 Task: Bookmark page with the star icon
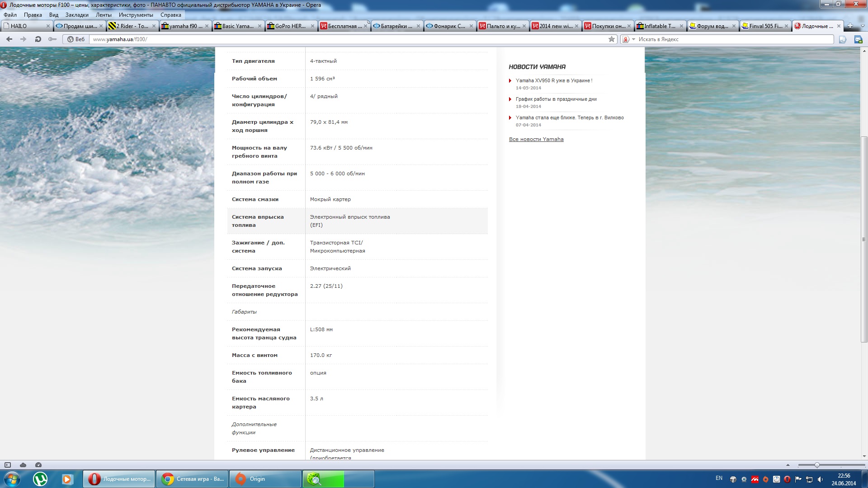[611, 39]
